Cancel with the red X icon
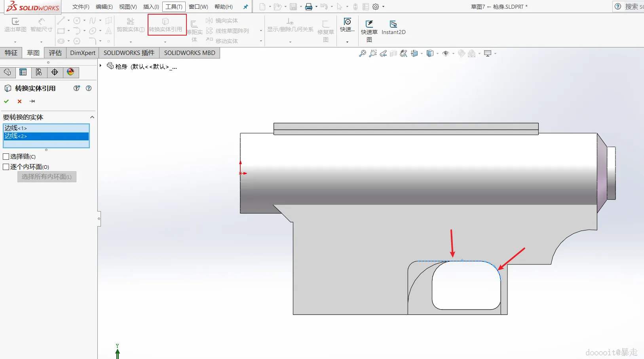This screenshot has width=644, height=359. [19, 102]
